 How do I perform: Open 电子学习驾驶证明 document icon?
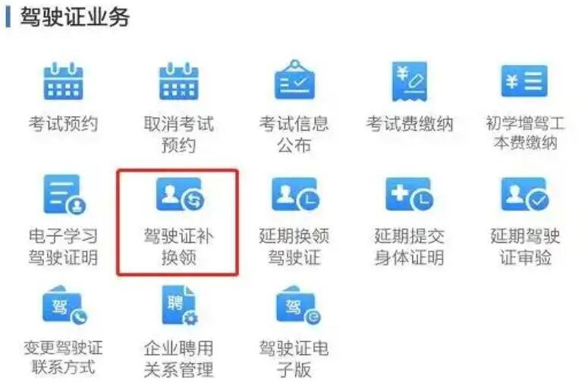pos(64,194)
